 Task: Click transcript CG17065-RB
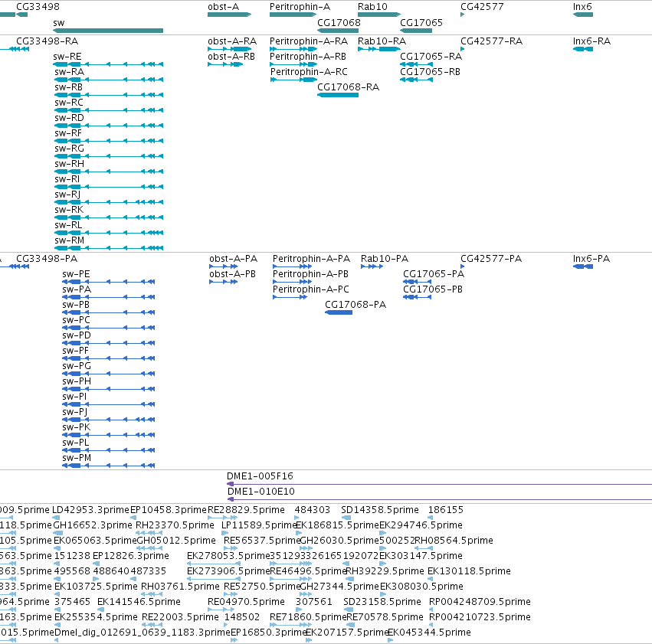(416, 80)
